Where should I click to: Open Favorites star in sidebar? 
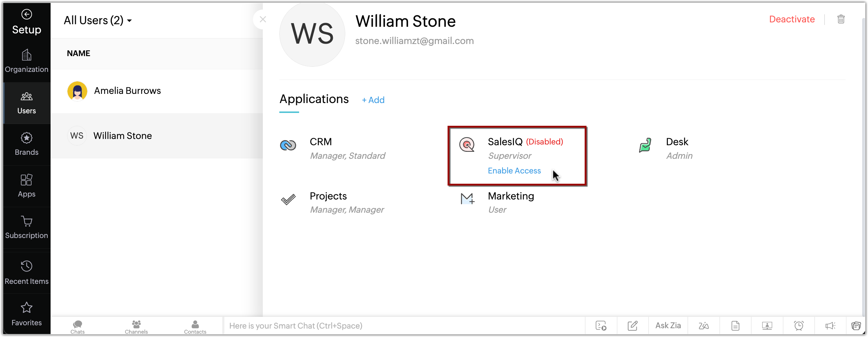coord(26,314)
